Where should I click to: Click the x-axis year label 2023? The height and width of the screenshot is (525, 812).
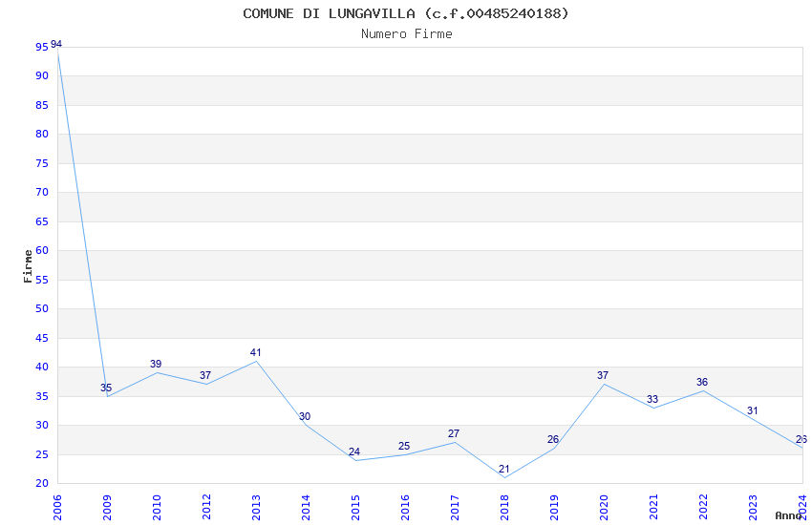click(753, 507)
